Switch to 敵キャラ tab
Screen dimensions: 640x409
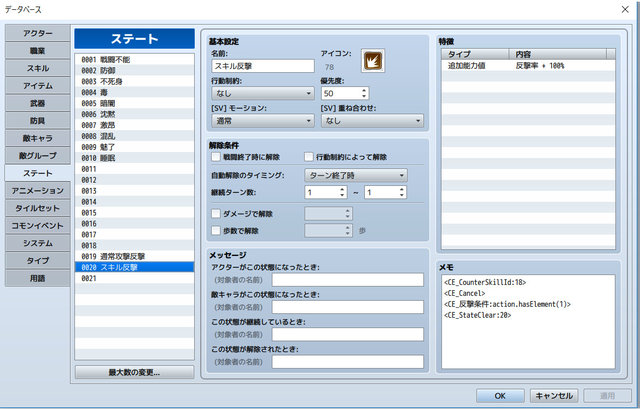(x=38, y=138)
